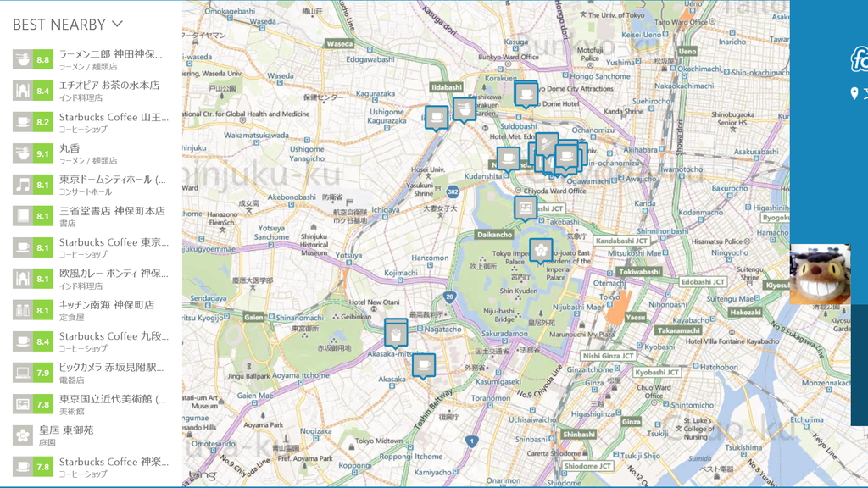This screenshot has width=868, height=488.
Task: Click the clustered pins near Ogawamachi
Action: point(566,157)
